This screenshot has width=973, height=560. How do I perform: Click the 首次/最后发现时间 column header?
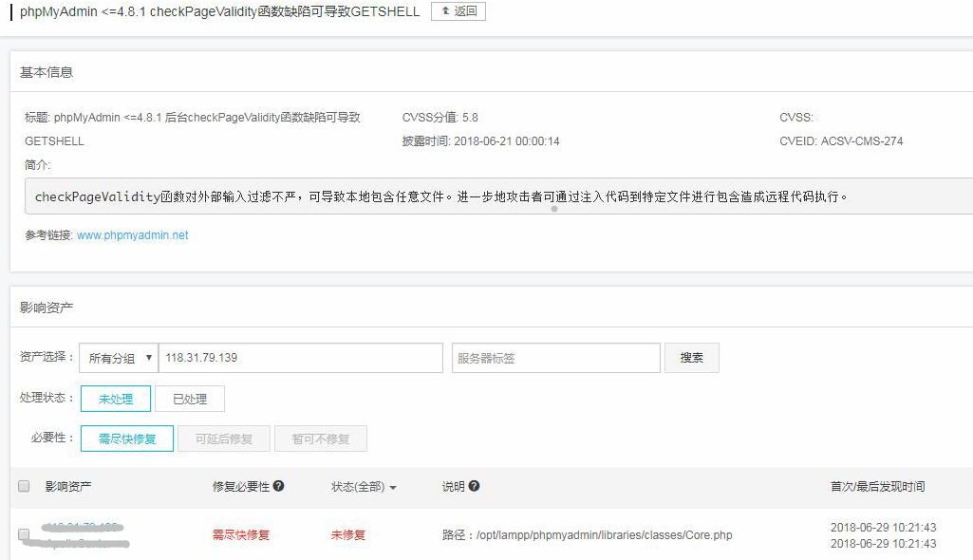[x=877, y=486]
